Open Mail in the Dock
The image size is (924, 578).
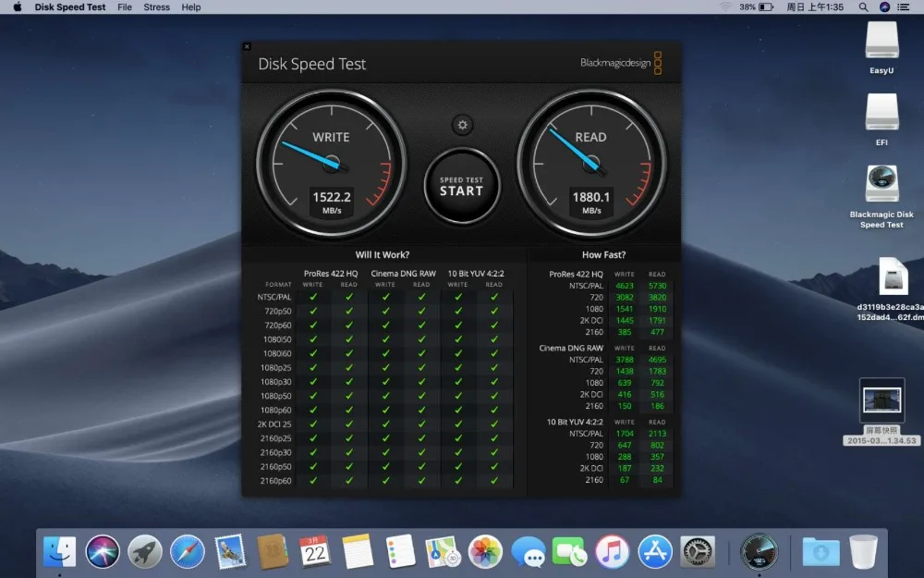click(x=230, y=553)
